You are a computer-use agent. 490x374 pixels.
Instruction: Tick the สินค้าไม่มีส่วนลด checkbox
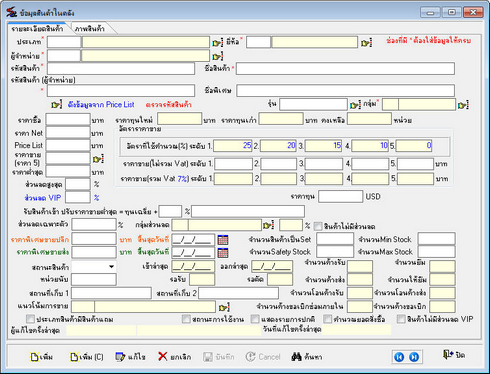click(318, 226)
